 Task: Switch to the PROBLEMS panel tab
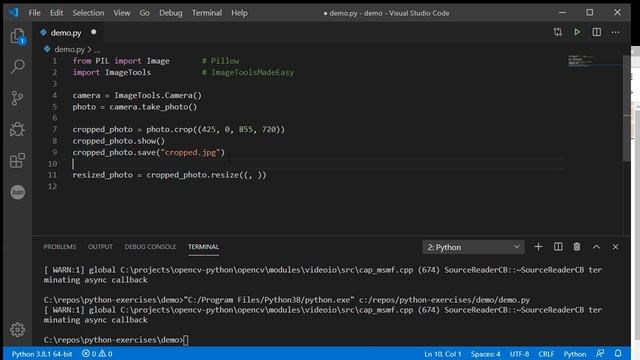(60, 247)
